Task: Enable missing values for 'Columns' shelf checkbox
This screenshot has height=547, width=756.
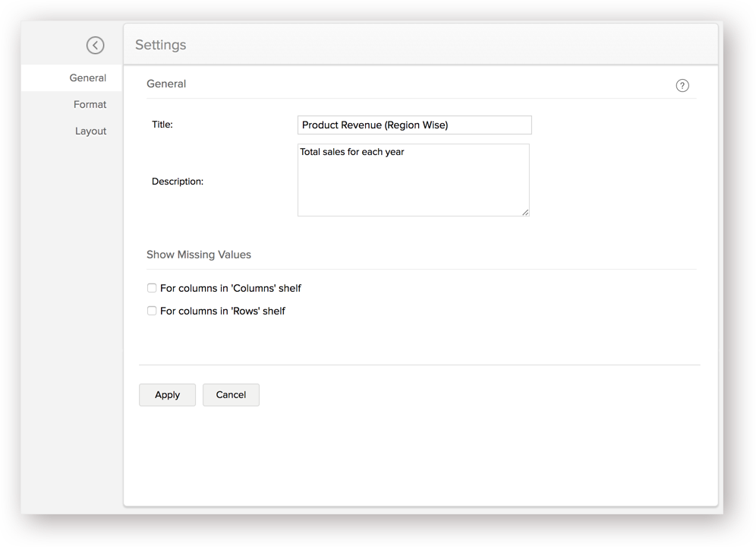Action: (x=152, y=288)
